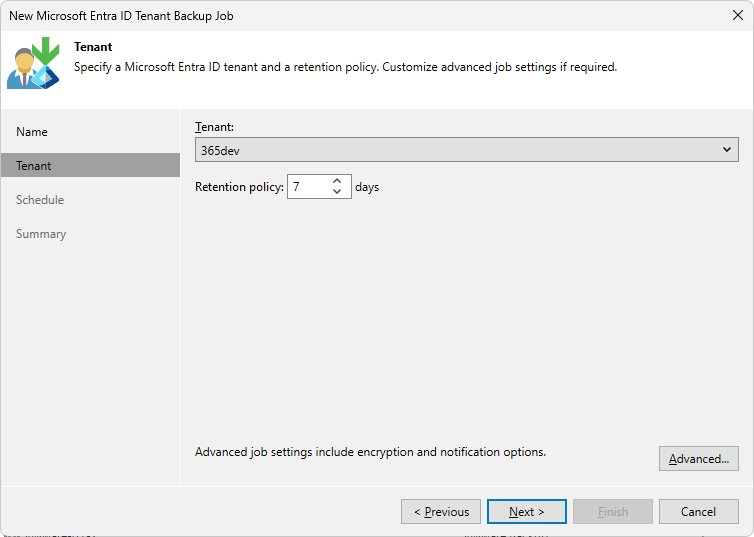Screen dimensions: 754x537
Task: Click the disabled Finish button
Action: click(x=613, y=512)
